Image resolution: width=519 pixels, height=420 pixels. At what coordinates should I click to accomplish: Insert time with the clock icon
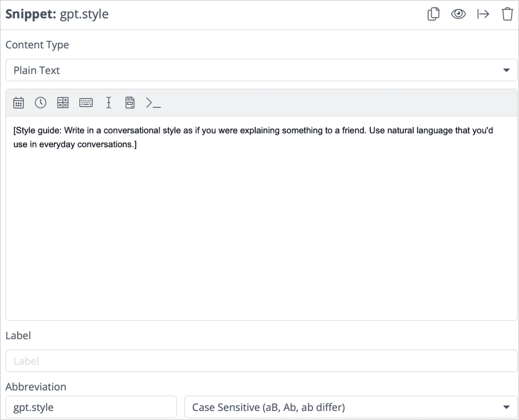point(41,102)
